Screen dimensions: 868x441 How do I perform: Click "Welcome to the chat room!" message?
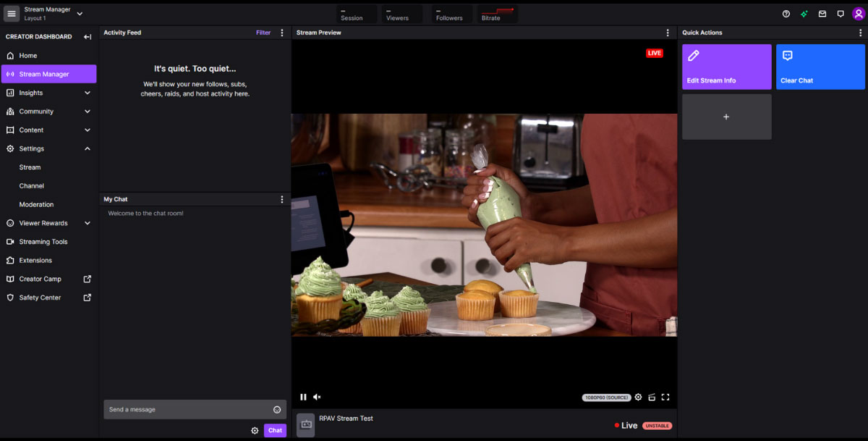(145, 214)
